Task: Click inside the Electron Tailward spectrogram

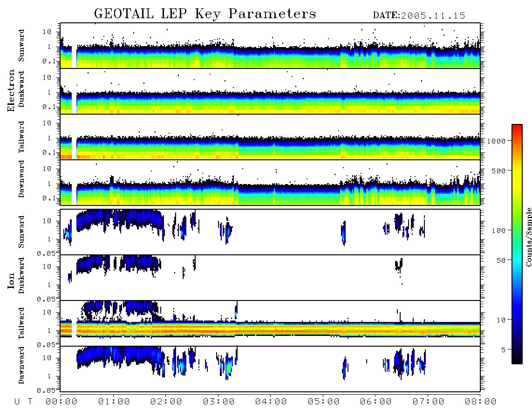Action: [x=270, y=137]
